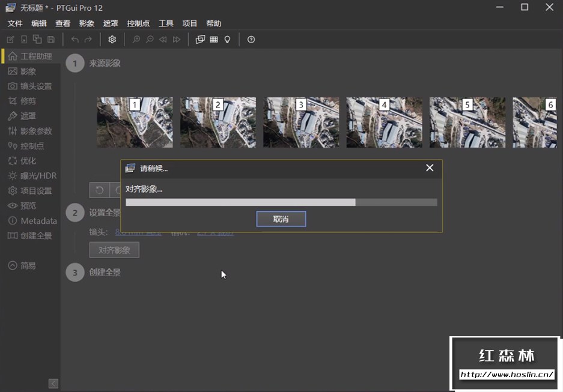Click the lightbulb icon in the toolbar

click(x=227, y=40)
